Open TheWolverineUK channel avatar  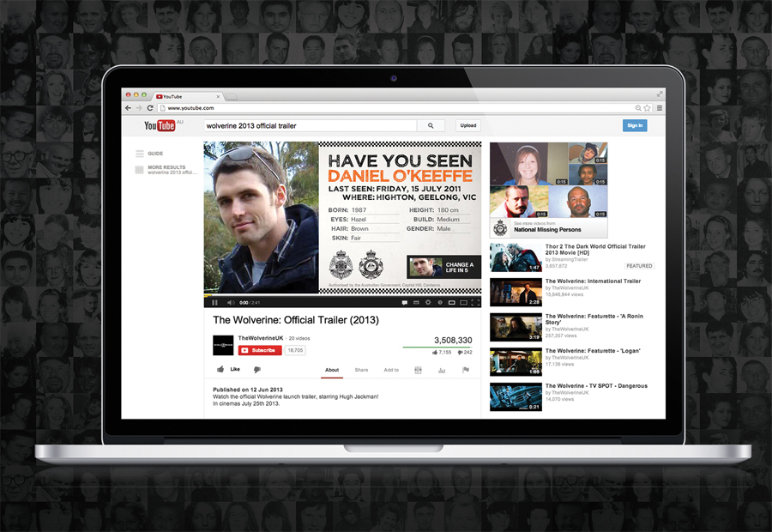click(223, 345)
